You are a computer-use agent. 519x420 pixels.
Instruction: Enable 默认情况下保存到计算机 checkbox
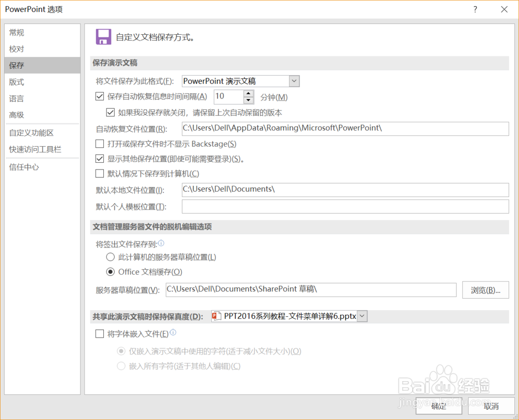[100, 173]
